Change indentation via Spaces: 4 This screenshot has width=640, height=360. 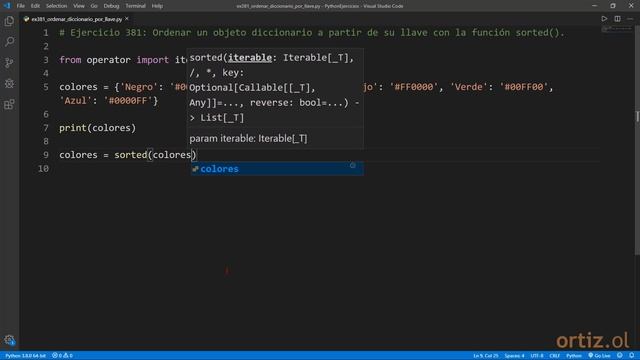pyautogui.click(x=514, y=356)
